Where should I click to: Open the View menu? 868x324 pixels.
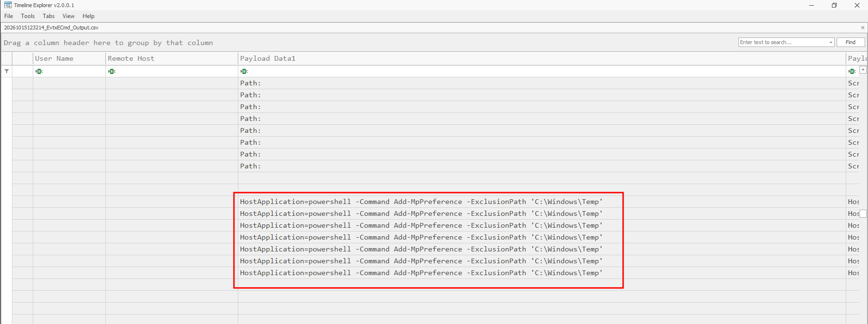68,16
